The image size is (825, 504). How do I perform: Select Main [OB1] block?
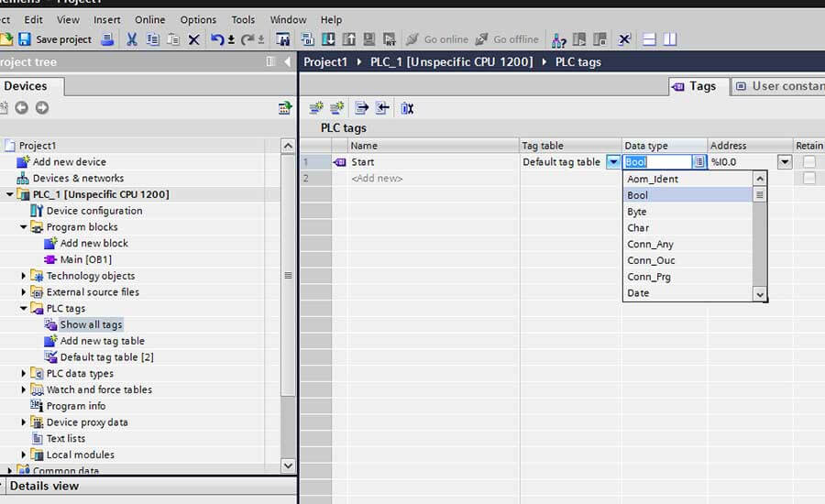85,259
